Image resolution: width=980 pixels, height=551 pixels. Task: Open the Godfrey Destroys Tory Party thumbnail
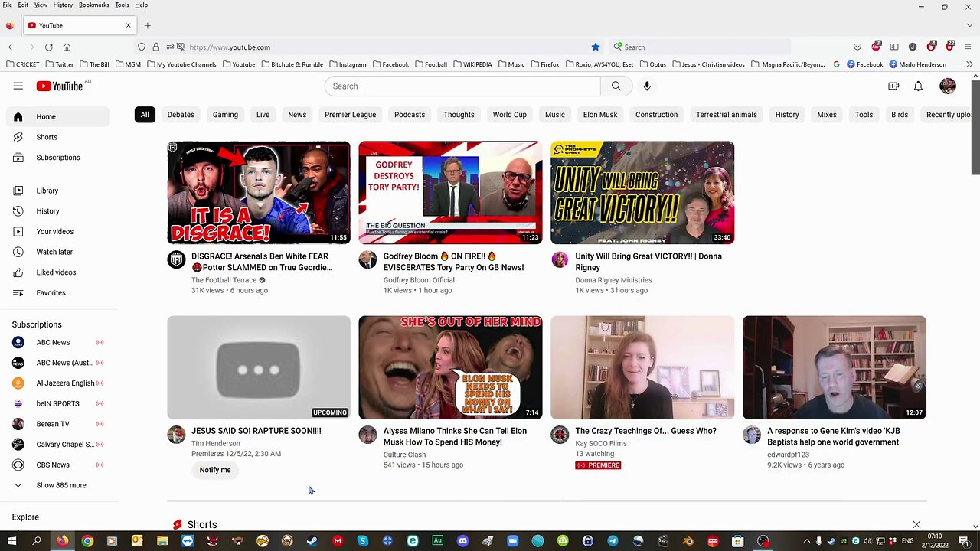pyautogui.click(x=450, y=193)
